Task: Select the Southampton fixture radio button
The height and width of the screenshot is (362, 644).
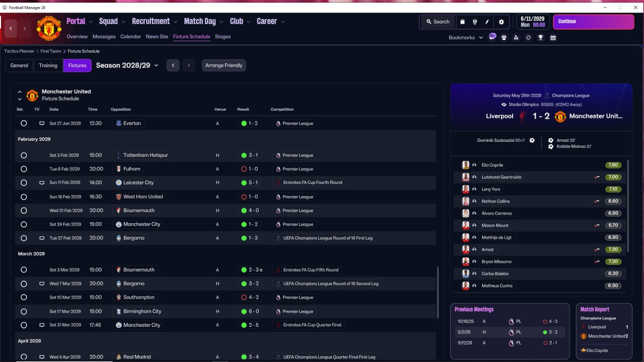Action: (x=24, y=297)
